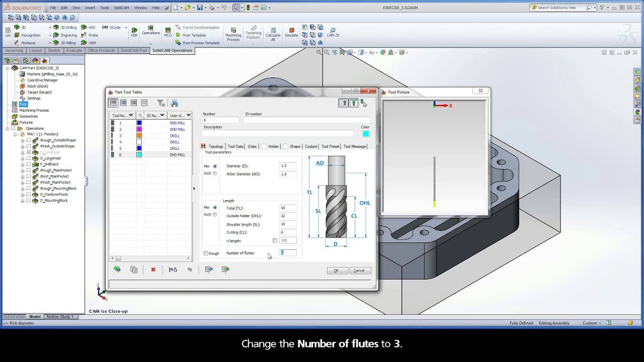Click the Number of flutes field
644x362 pixels.
[288, 253]
